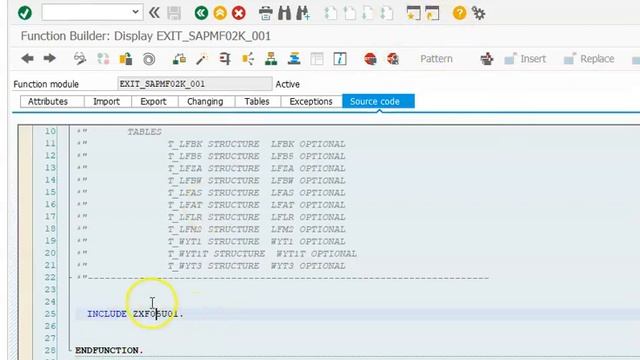Click the Replace button
Image resolution: width=640 pixels, height=360 pixels.
(589, 59)
